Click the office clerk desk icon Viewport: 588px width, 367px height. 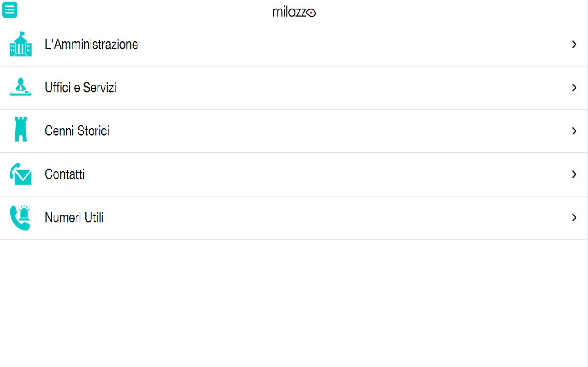(21, 87)
